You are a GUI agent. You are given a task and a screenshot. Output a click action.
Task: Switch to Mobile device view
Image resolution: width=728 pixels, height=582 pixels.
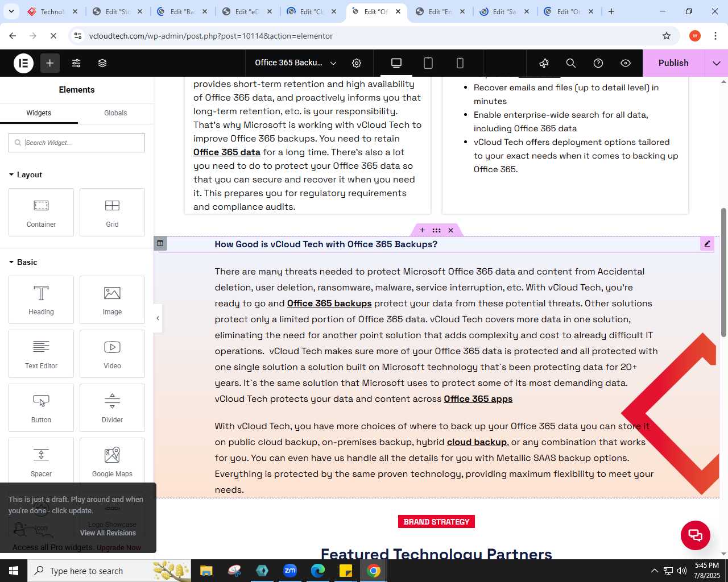tap(460, 63)
